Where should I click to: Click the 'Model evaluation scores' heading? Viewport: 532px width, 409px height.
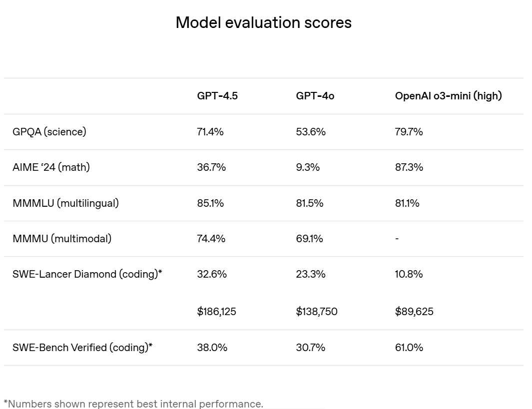coord(263,22)
